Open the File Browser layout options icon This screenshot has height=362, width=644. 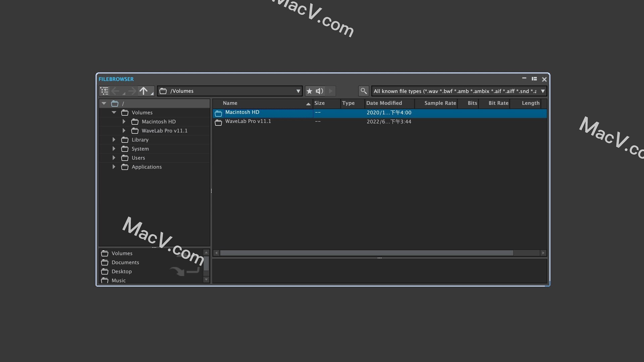click(534, 79)
